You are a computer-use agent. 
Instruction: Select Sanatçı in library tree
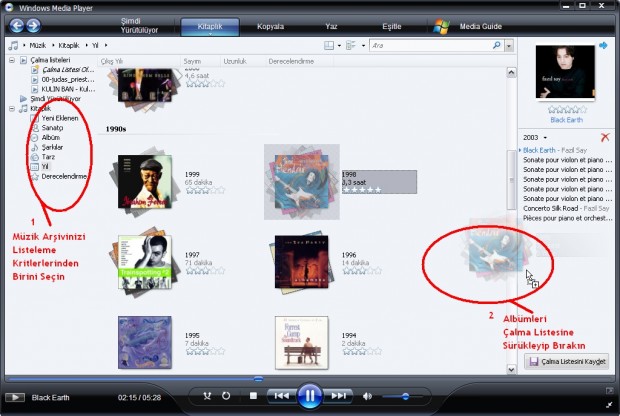click(x=52, y=128)
